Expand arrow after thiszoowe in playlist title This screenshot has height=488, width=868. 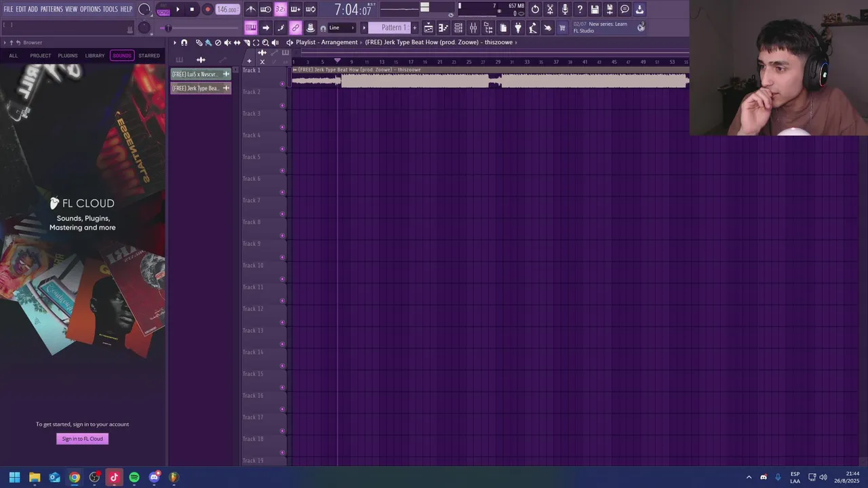click(516, 42)
